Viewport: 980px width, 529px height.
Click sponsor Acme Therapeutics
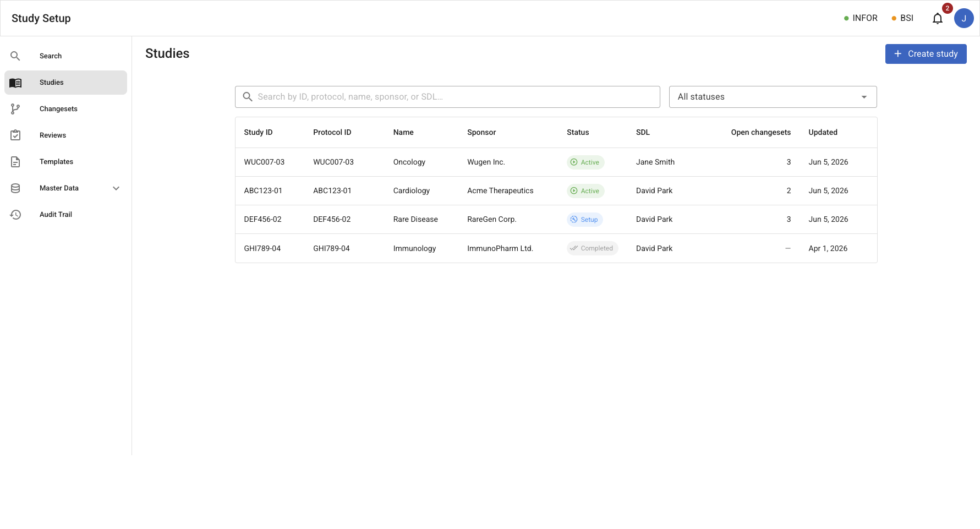[500, 191]
